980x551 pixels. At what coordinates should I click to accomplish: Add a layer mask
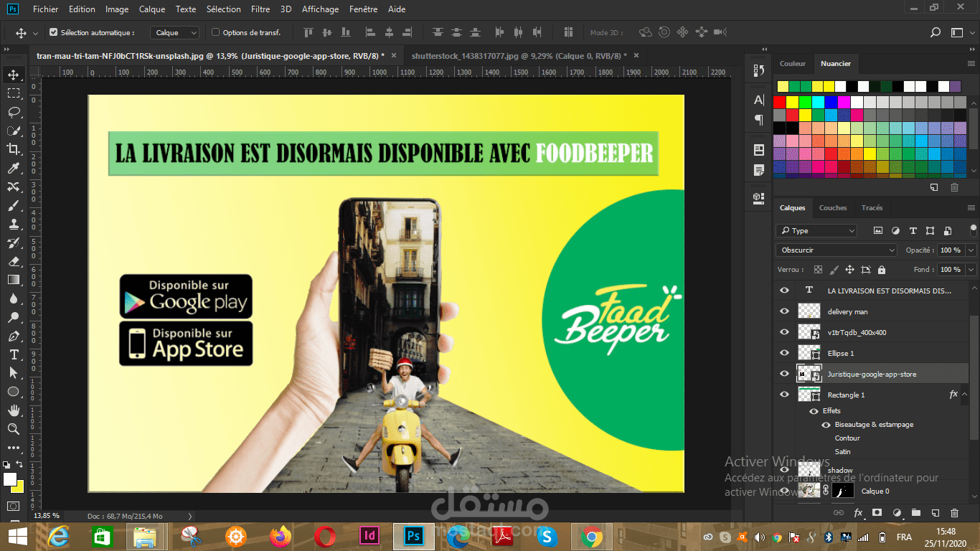pyautogui.click(x=877, y=513)
